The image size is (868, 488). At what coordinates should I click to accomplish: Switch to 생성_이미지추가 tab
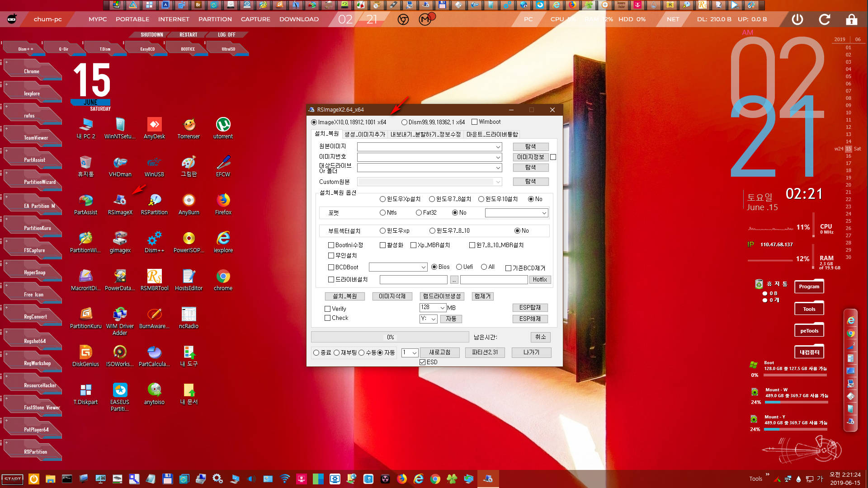click(365, 135)
